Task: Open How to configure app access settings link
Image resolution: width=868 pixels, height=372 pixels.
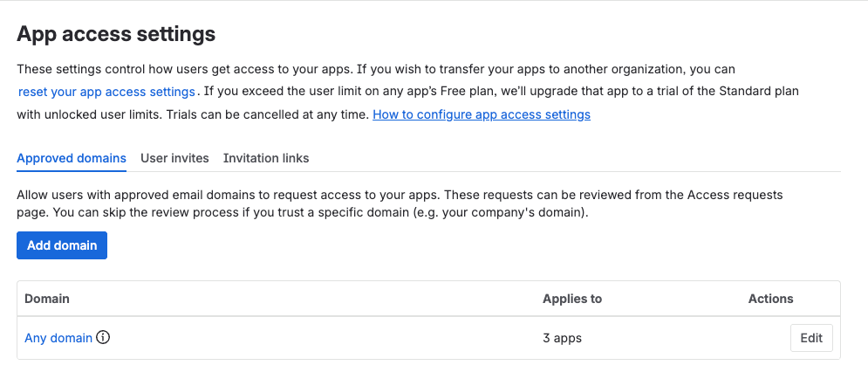Action: click(482, 114)
